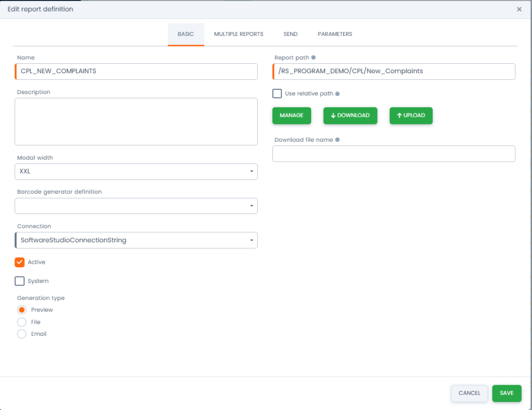Image resolution: width=532 pixels, height=410 pixels.
Task: Open the Parameters tab
Action: click(335, 34)
